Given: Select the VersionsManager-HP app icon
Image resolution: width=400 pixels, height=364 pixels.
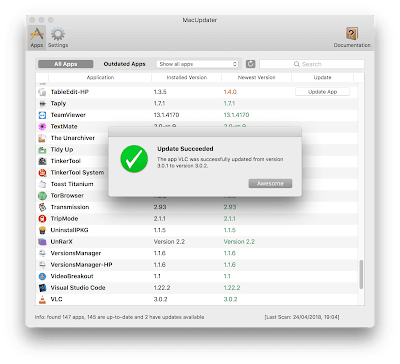Looking at the screenshot, I should click(x=42, y=265).
